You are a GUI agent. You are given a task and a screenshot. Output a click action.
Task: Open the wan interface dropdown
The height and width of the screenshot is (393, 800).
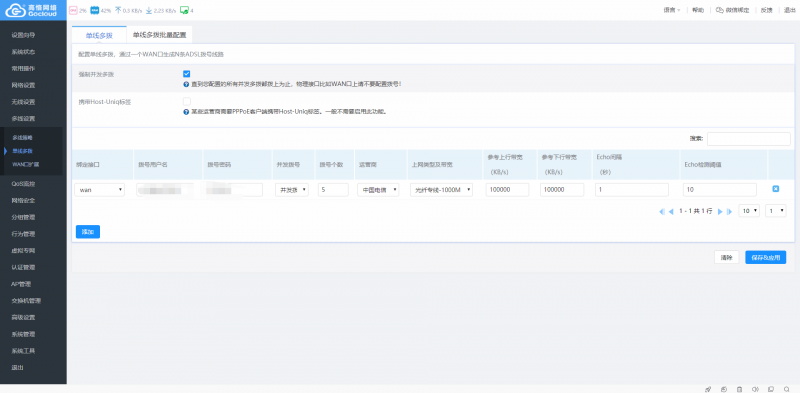pyautogui.click(x=99, y=190)
